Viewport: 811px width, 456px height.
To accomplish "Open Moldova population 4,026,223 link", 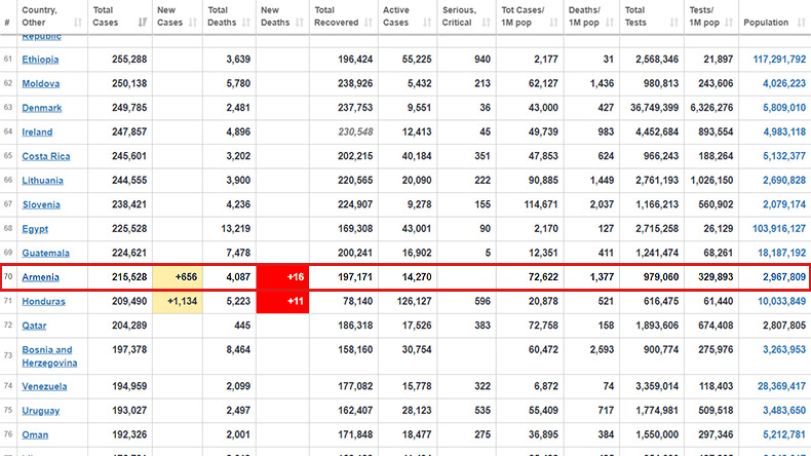I will point(784,84).
